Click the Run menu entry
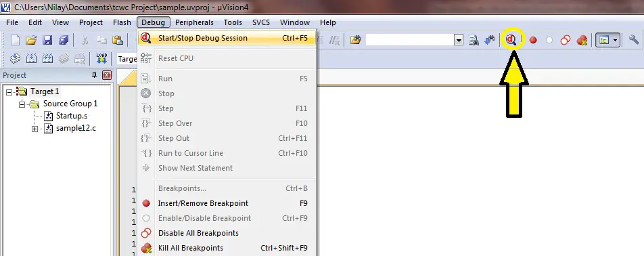Image resolution: width=644 pixels, height=256 pixels. coord(227,79)
